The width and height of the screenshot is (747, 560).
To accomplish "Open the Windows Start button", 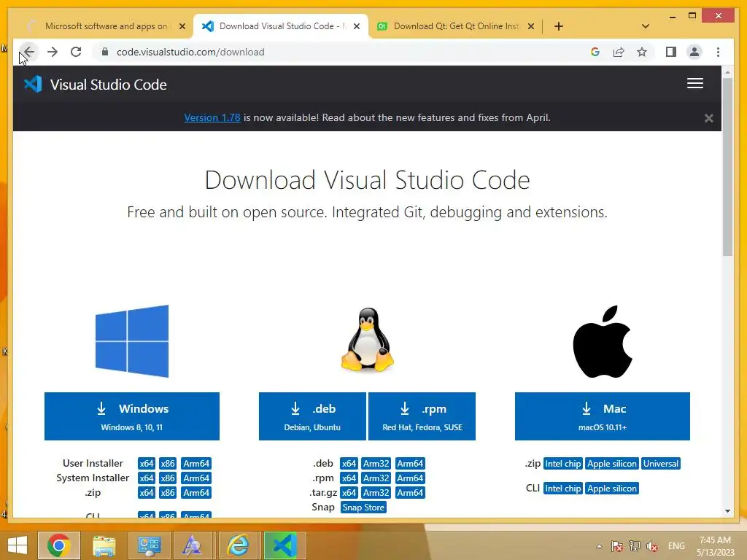I will 18,545.
